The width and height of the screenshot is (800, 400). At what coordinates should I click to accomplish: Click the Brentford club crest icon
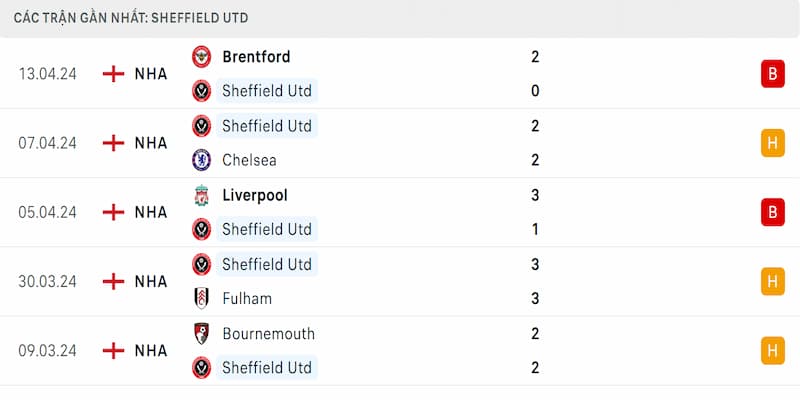(x=202, y=57)
